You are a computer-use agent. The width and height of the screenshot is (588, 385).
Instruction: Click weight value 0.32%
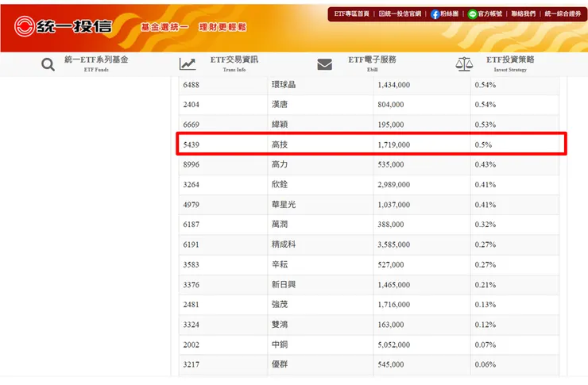click(485, 225)
